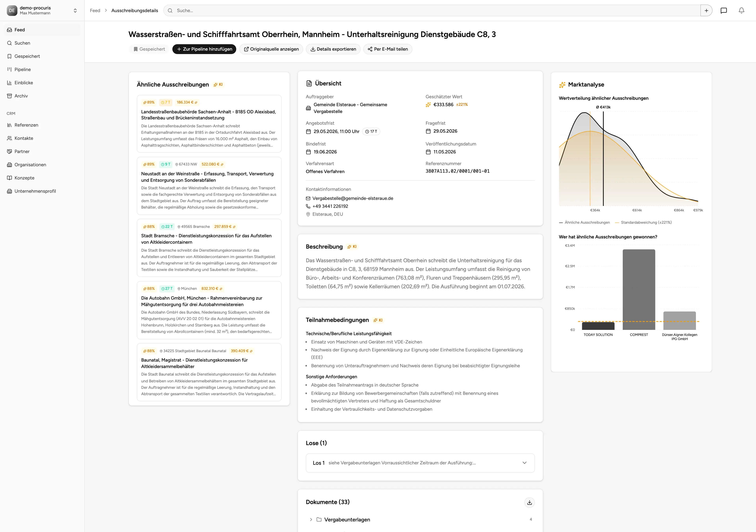756x532 pixels.
Task: Click the plus icon beside search bar
Action: (x=706, y=11)
